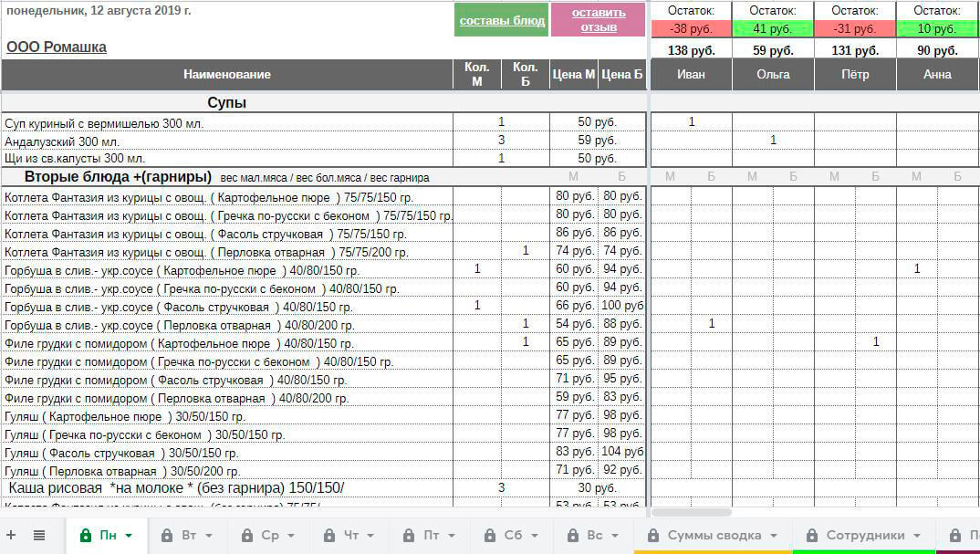Select Анна's green balance cell 10 руб.

tap(937, 28)
